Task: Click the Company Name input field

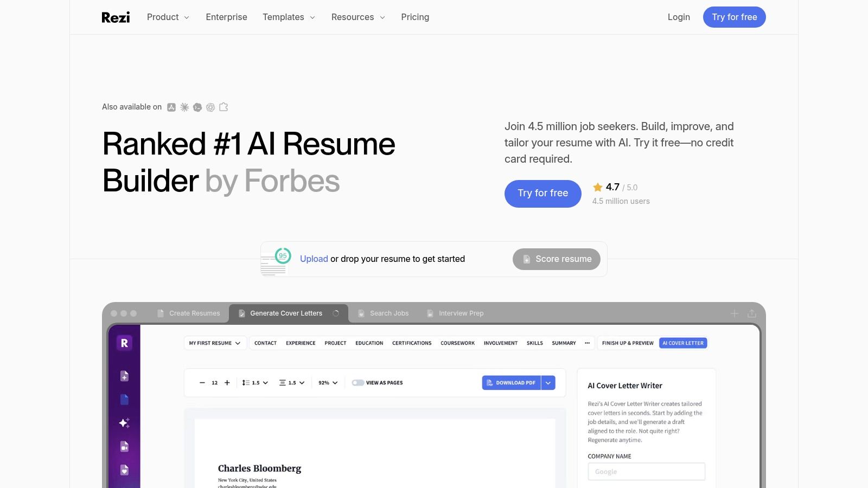Action: [647, 472]
